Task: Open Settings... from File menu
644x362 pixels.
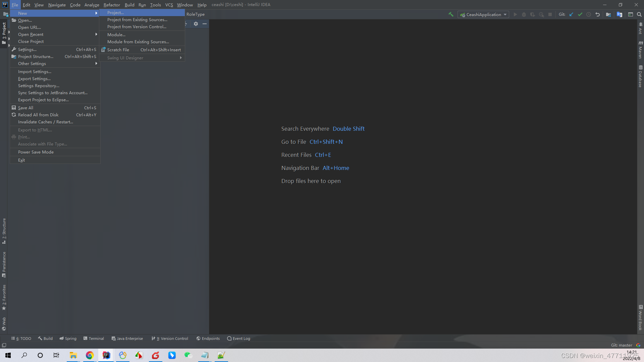Action: click(x=55, y=50)
